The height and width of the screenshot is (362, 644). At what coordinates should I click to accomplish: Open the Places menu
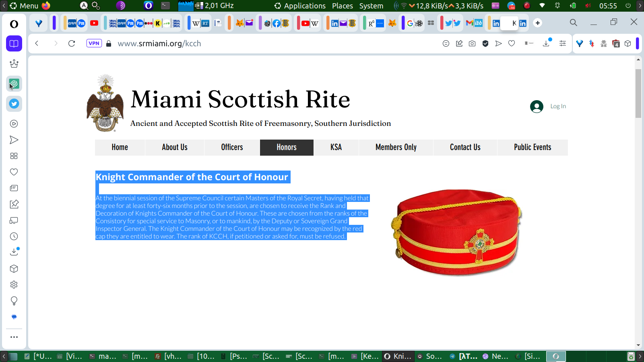tap(343, 6)
